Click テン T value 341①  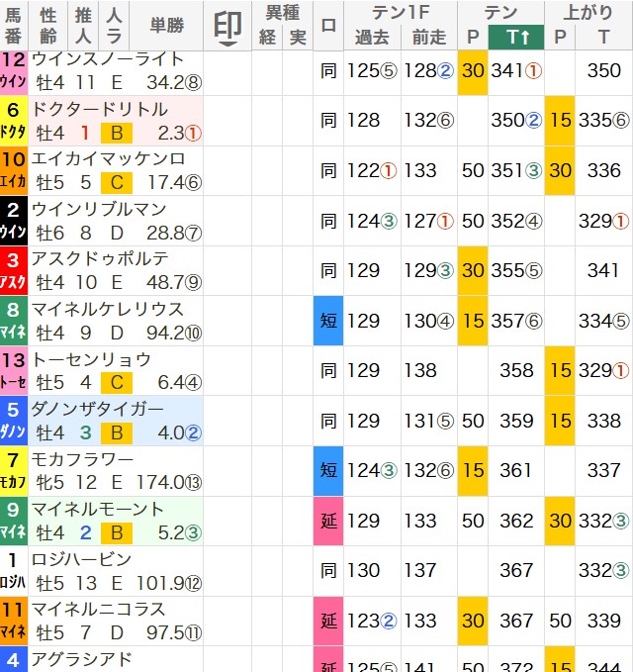tap(516, 70)
